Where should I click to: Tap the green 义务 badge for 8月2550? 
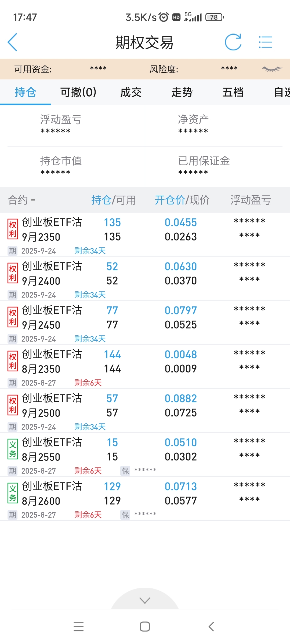pos(13,449)
